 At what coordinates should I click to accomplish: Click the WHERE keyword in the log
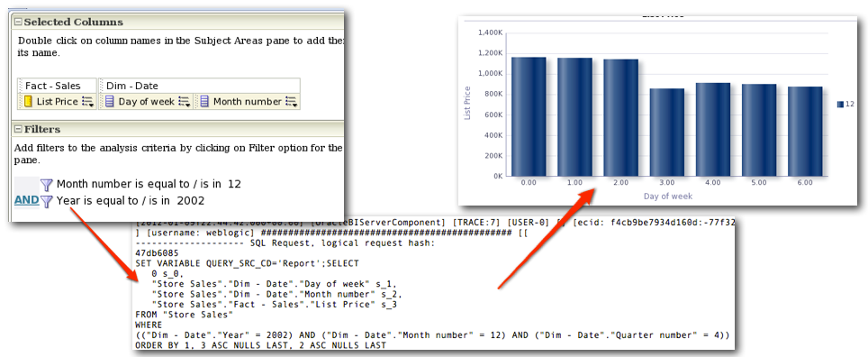(x=148, y=325)
